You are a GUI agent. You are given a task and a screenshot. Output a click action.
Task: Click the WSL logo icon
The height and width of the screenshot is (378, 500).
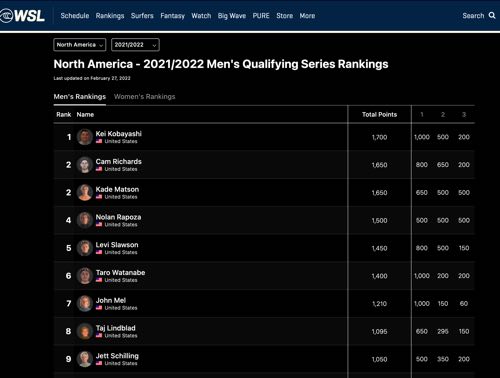22,16
